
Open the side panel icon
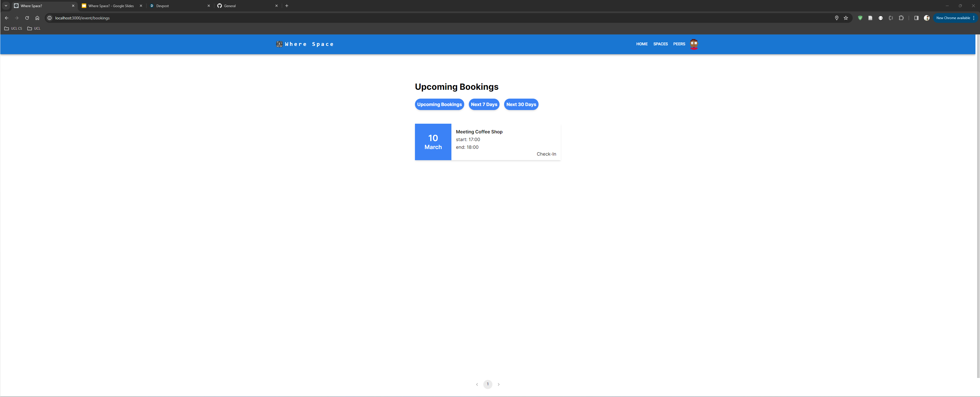tap(916, 18)
